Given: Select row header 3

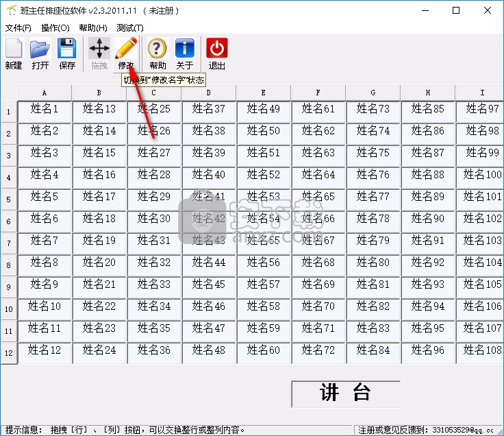Looking at the screenshot, I should [x=9, y=156].
